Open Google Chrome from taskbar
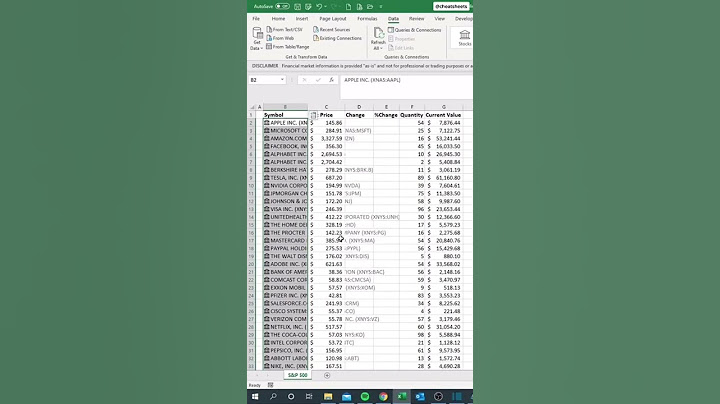720x404 pixels. point(383,396)
